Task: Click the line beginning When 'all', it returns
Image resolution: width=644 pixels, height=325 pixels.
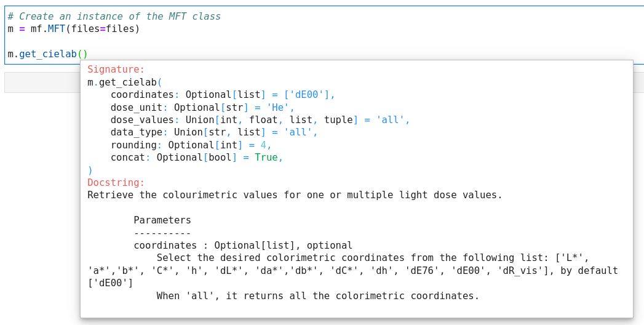Action: 317,296
